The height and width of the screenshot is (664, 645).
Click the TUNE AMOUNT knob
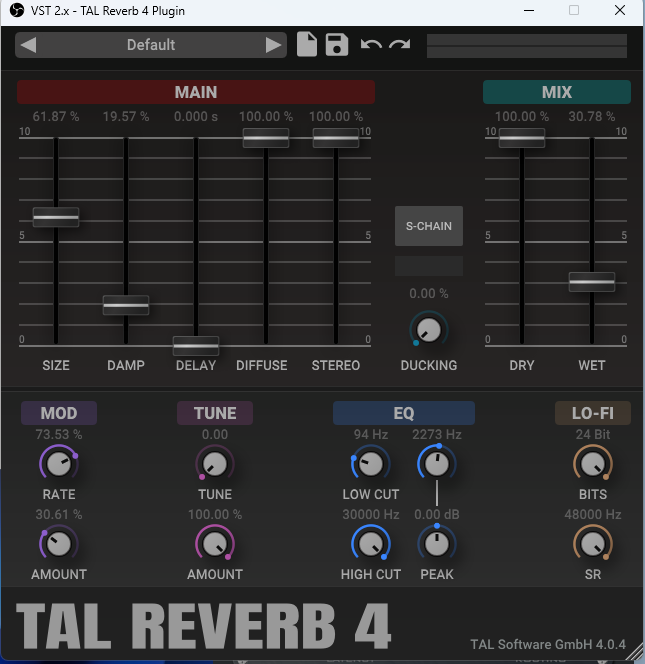pyautogui.click(x=215, y=543)
